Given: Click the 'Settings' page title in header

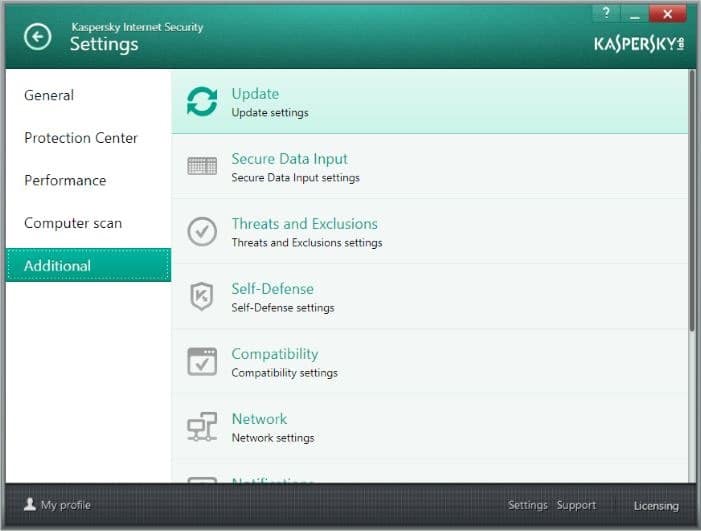Looking at the screenshot, I should 104,44.
